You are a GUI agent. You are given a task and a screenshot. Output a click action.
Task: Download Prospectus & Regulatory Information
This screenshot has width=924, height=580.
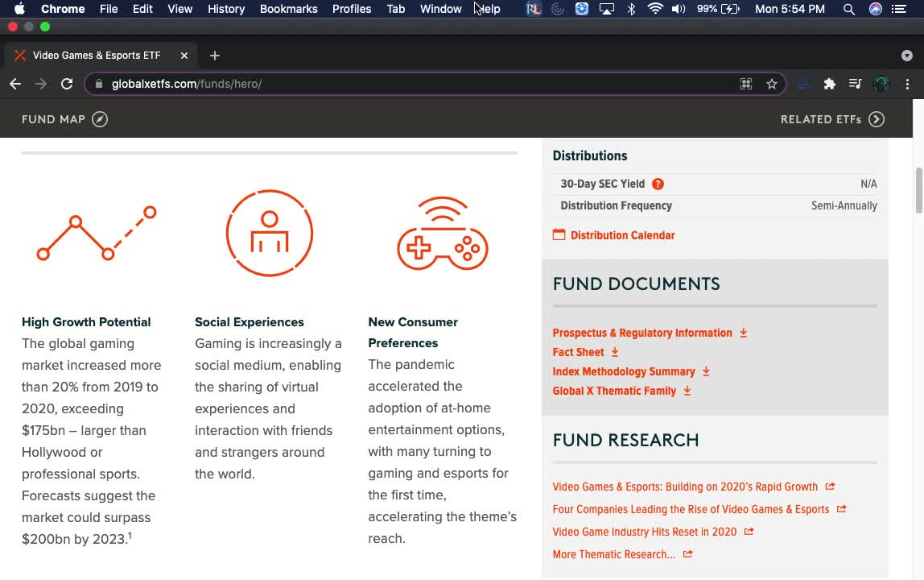click(650, 333)
